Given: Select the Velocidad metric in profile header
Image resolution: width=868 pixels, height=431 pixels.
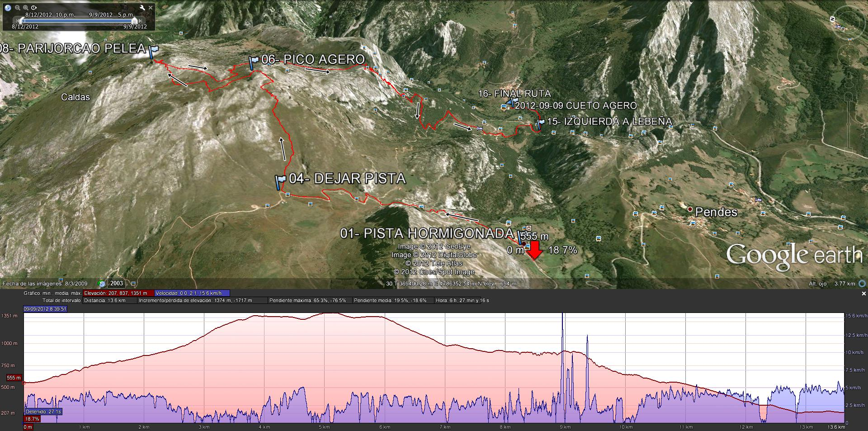Looking at the screenshot, I should click(192, 293).
